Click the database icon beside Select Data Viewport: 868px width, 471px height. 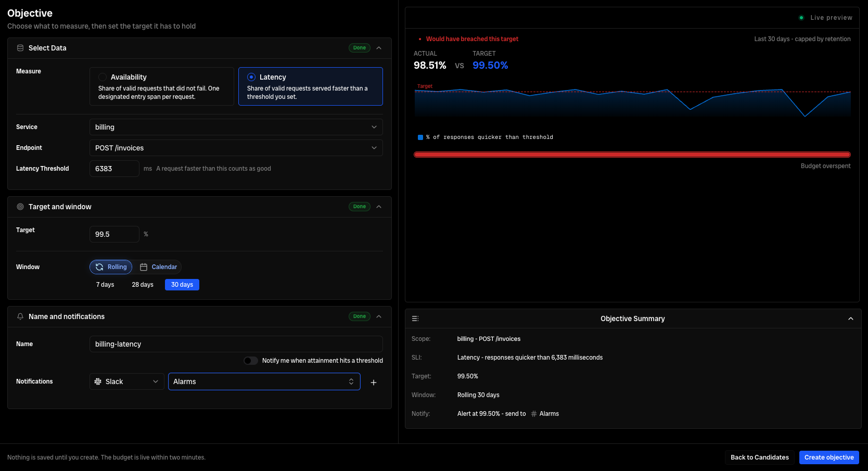point(20,48)
